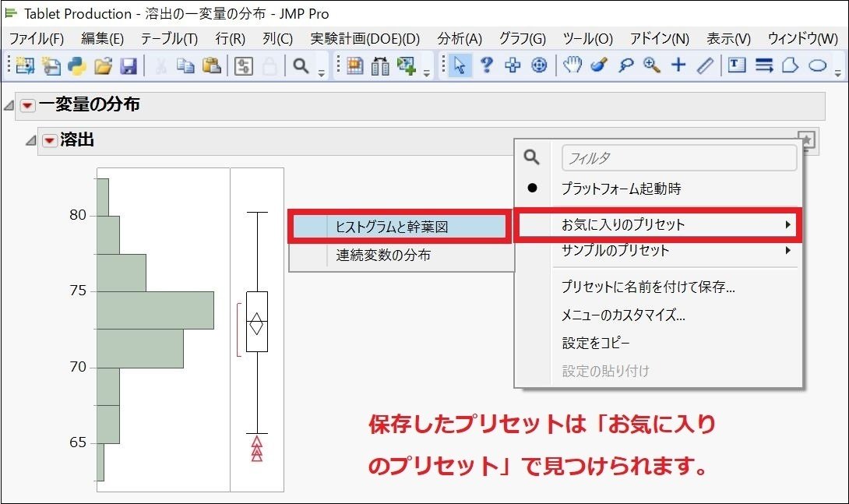This screenshot has height=504, width=849.
Task: Click inside the フィルタ search field
Action: pos(679,157)
